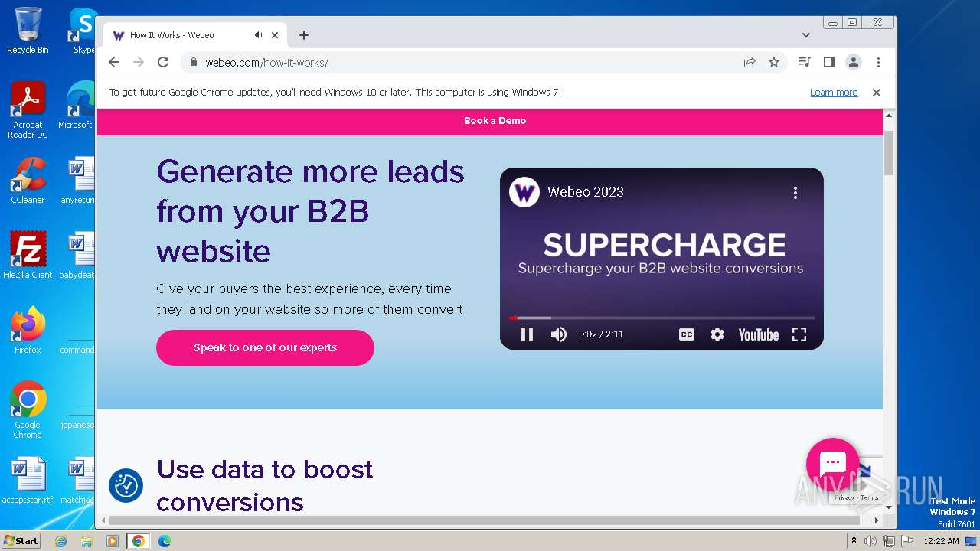Click the Webeo 2023 video title

point(586,192)
